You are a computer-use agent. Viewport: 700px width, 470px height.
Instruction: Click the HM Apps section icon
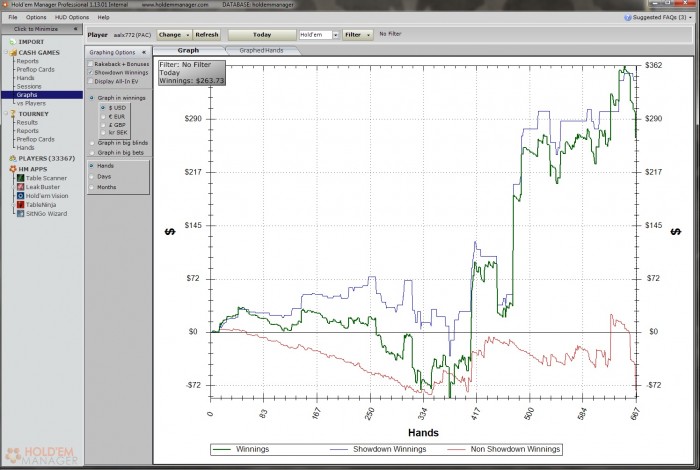tap(12, 169)
